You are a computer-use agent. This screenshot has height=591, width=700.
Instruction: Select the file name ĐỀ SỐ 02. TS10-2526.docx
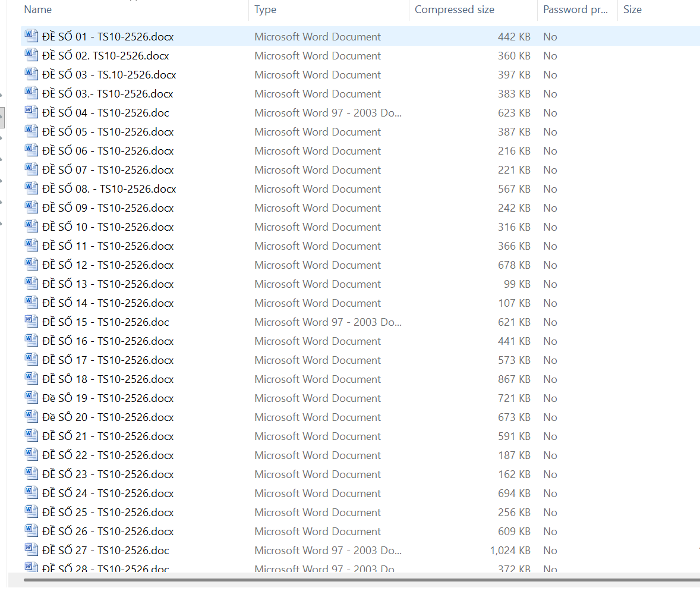click(x=106, y=56)
